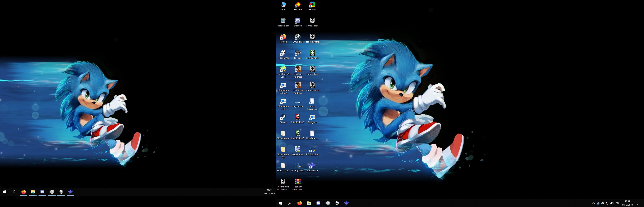Open the network status tray icon

pyautogui.click(x=607, y=203)
